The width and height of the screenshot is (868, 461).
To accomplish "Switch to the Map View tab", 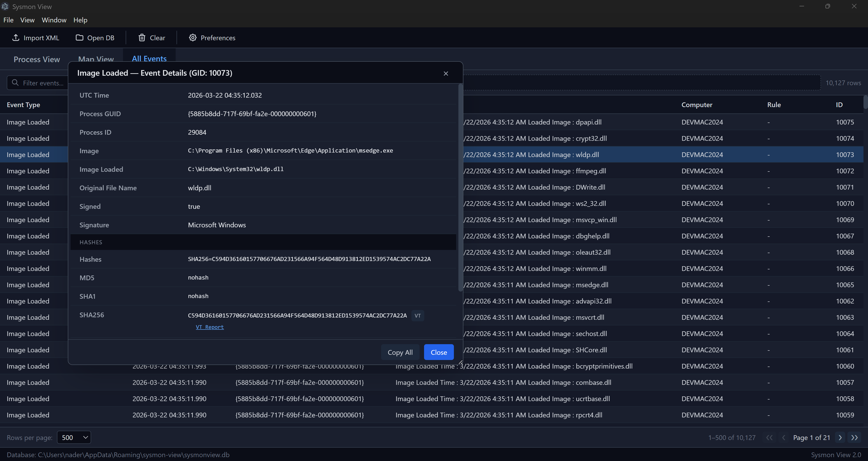I will coord(96,59).
